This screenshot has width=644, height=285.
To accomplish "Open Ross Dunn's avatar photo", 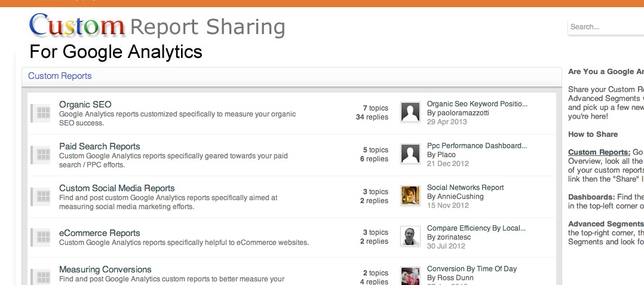I will [x=410, y=276].
